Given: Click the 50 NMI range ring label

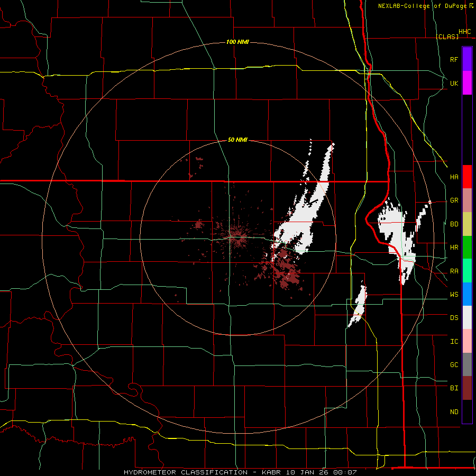Looking at the screenshot, I should point(237,140).
